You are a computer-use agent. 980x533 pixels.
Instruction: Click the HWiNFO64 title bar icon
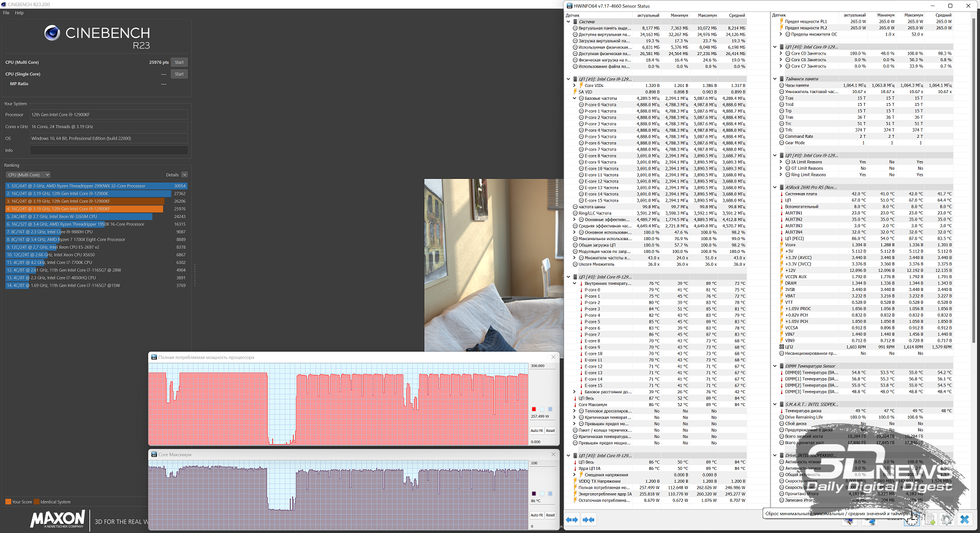coord(569,6)
